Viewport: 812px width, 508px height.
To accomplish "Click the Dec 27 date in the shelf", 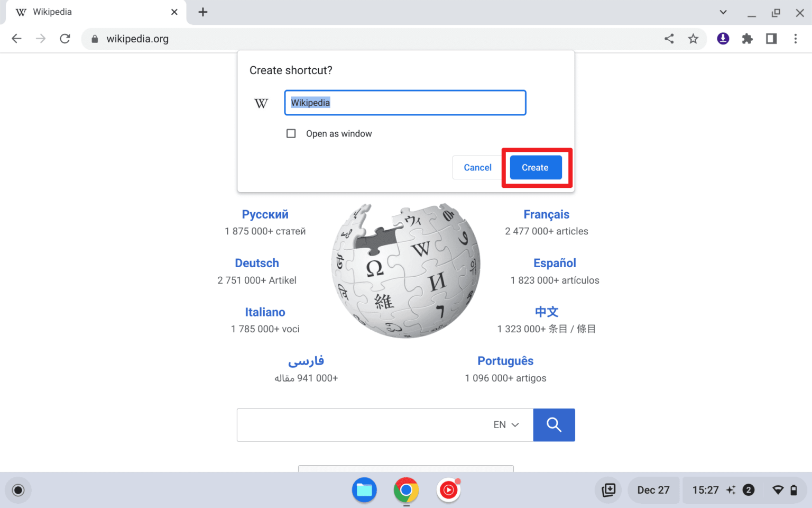I will pyautogui.click(x=653, y=490).
